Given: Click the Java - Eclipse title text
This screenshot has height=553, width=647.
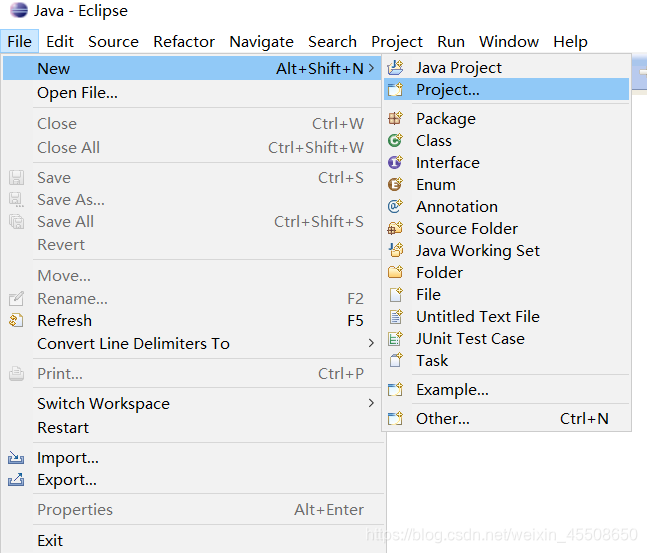Looking at the screenshot, I should [x=81, y=10].
